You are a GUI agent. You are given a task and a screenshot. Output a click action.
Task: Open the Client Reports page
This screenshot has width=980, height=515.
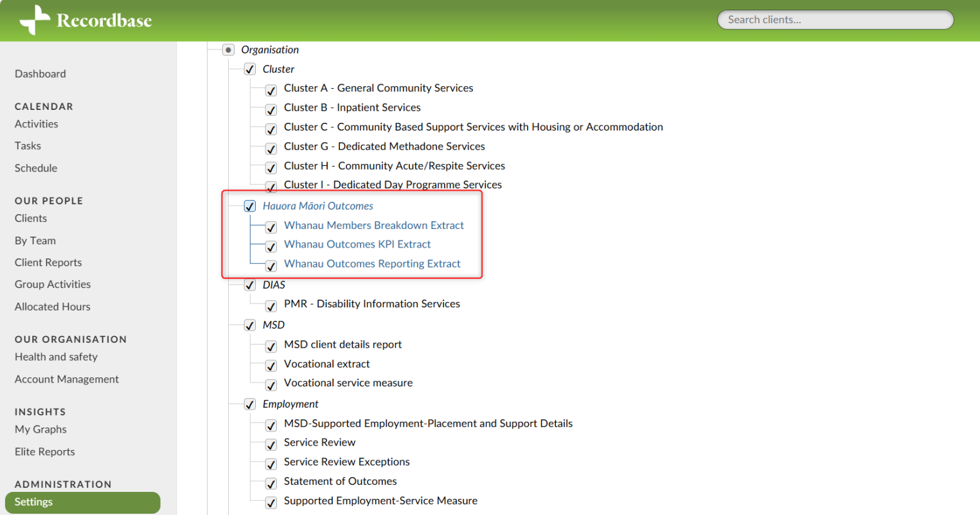(x=48, y=262)
